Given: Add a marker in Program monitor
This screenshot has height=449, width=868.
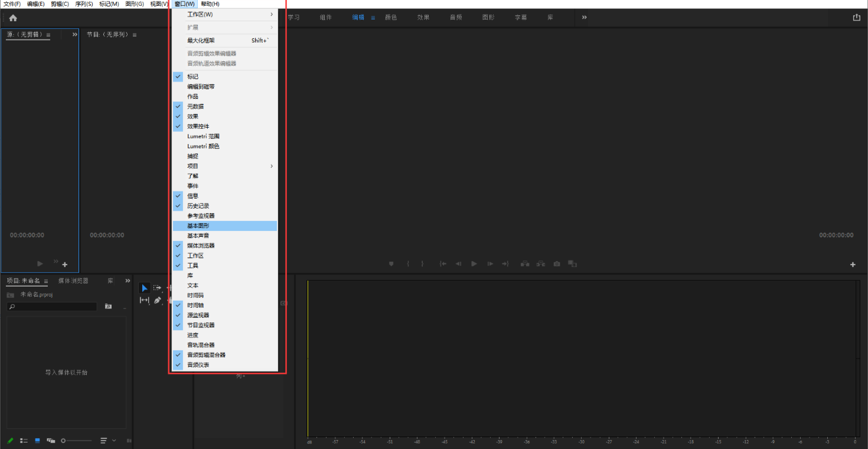Looking at the screenshot, I should (391, 264).
